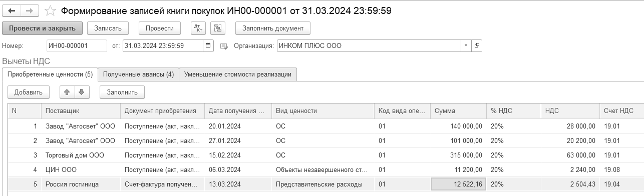Click the Провести и закрыть button
This screenshot has height=196, width=644.
point(42,28)
